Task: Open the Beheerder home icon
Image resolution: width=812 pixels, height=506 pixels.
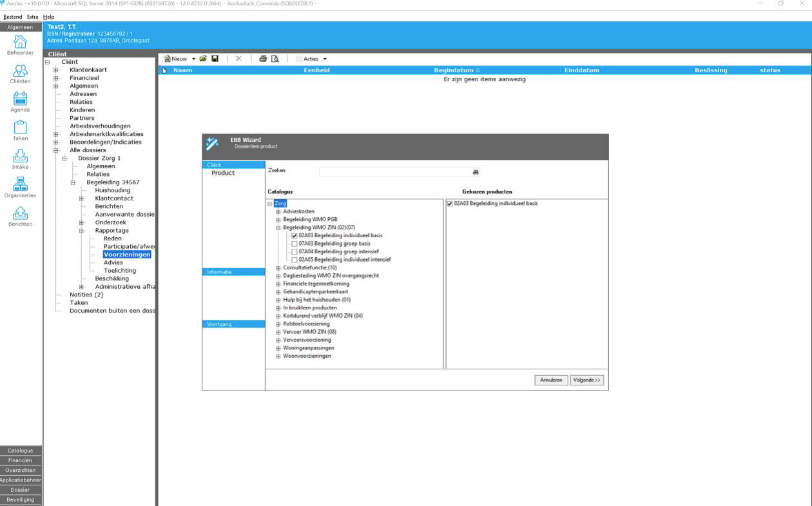Action: coord(20,43)
